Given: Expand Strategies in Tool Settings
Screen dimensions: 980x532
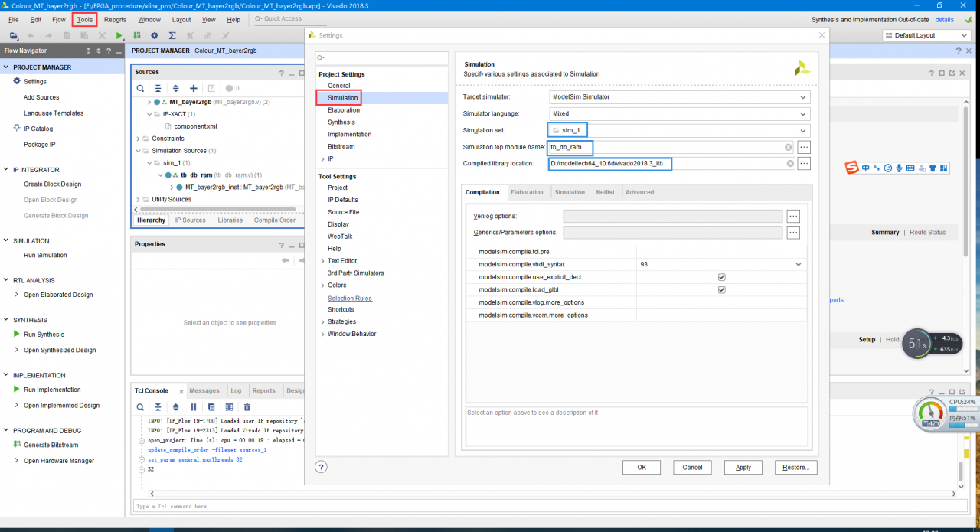Looking at the screenshot, I should pos(322,321).
